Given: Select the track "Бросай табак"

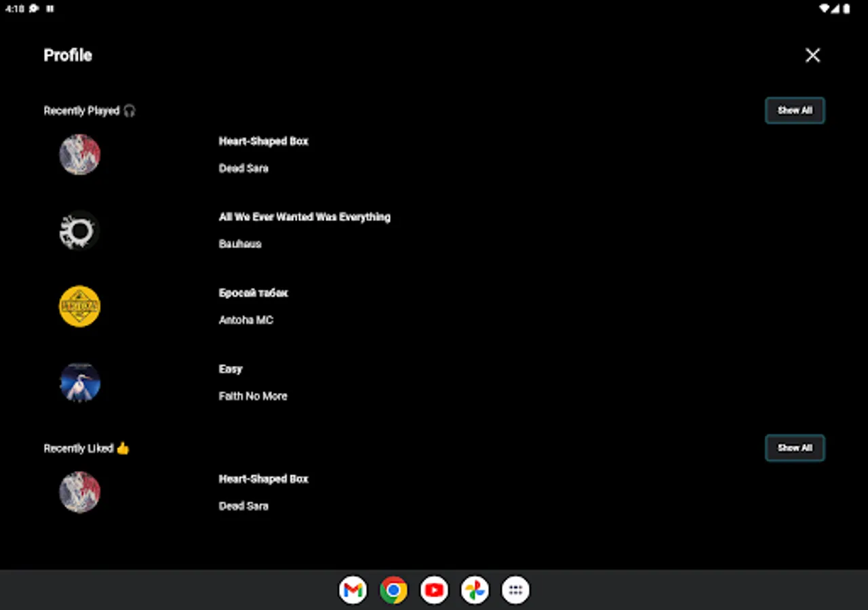Looking at the screenshot, I should point(254,293).
